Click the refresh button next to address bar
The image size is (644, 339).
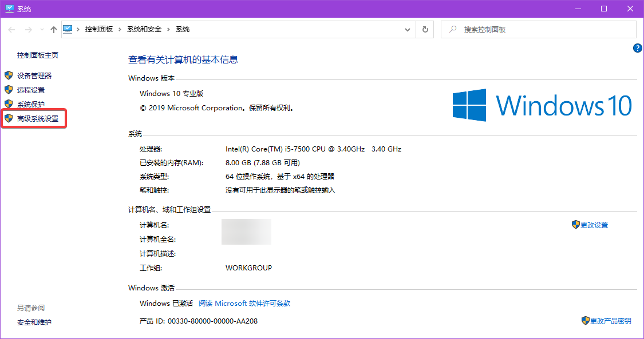click(425, 29)
